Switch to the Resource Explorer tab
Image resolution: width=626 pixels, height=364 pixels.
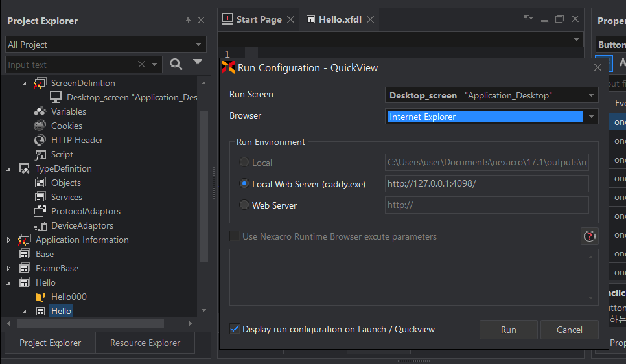pos(145,343)
